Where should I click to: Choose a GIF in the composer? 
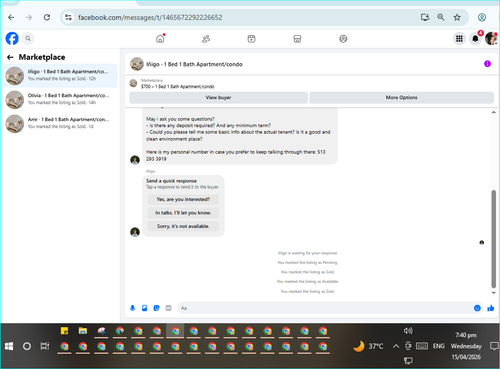tap(168, 308)
